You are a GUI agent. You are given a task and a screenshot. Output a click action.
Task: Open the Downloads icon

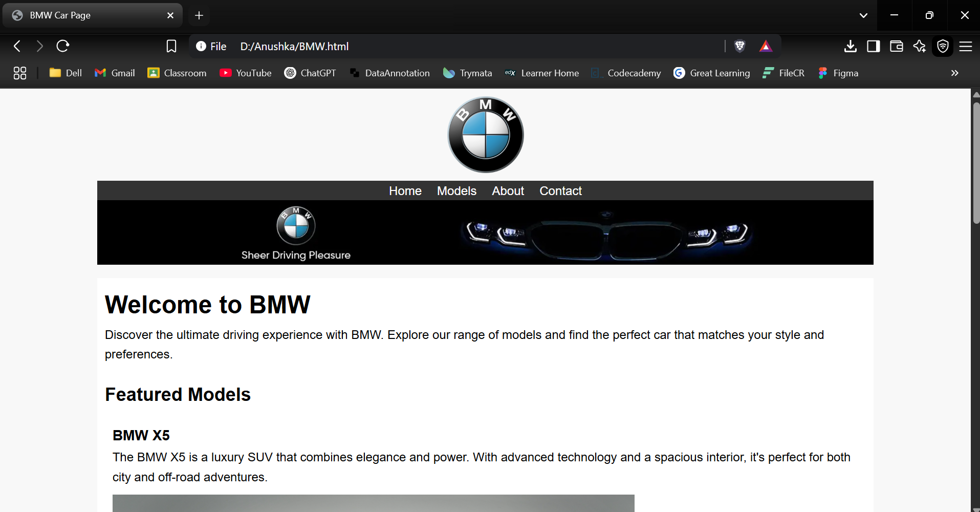coord(850,46)
